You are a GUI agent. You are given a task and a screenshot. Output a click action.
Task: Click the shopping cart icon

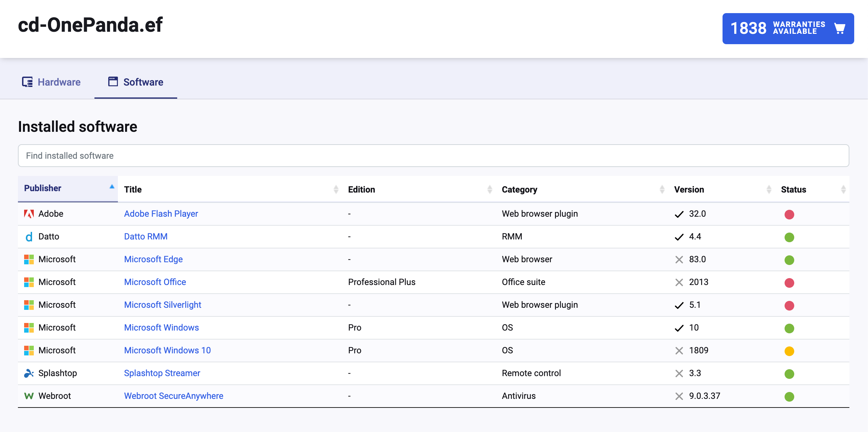[840, 28]
